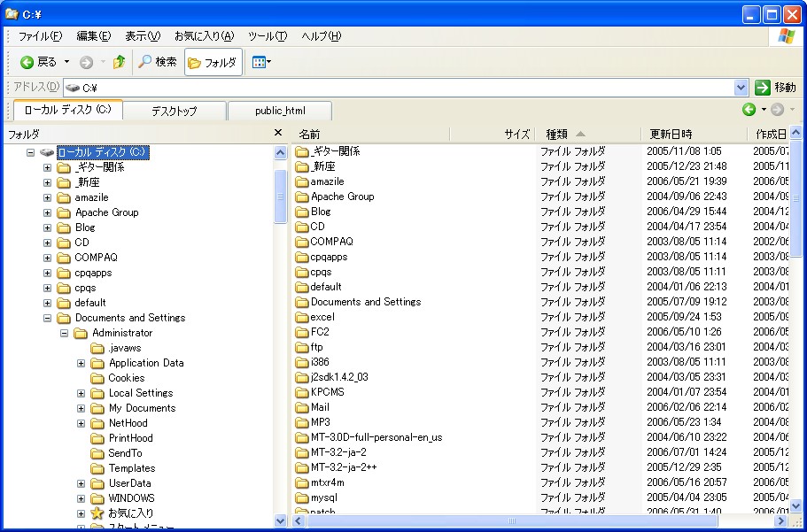
Task: Click the Mail folder icon in list
Action: click(x=301, y=407)
